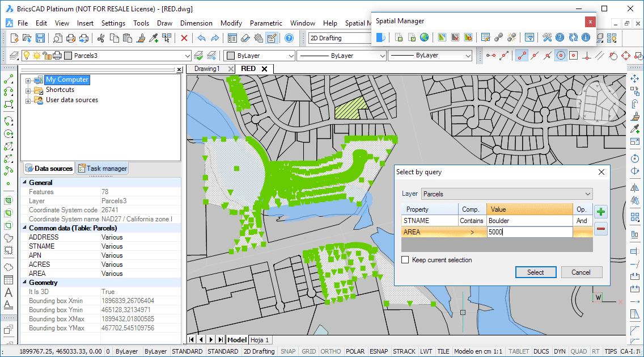The image size is (644, 357).
Task: Click the Cut scissors icon
Action: (x=101, y=38)
